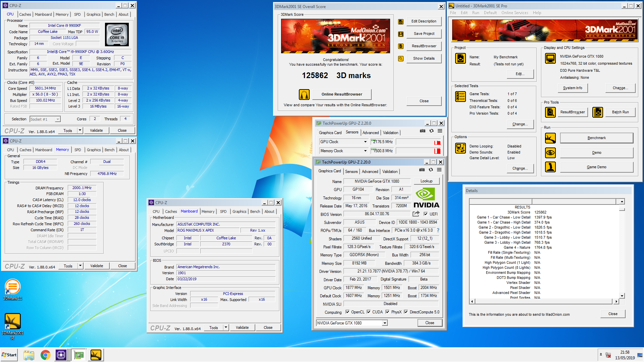The height and width of the screenshot is (362, 644).
Task: Open Chrome from the taskbar
Action: coord(45,355)
